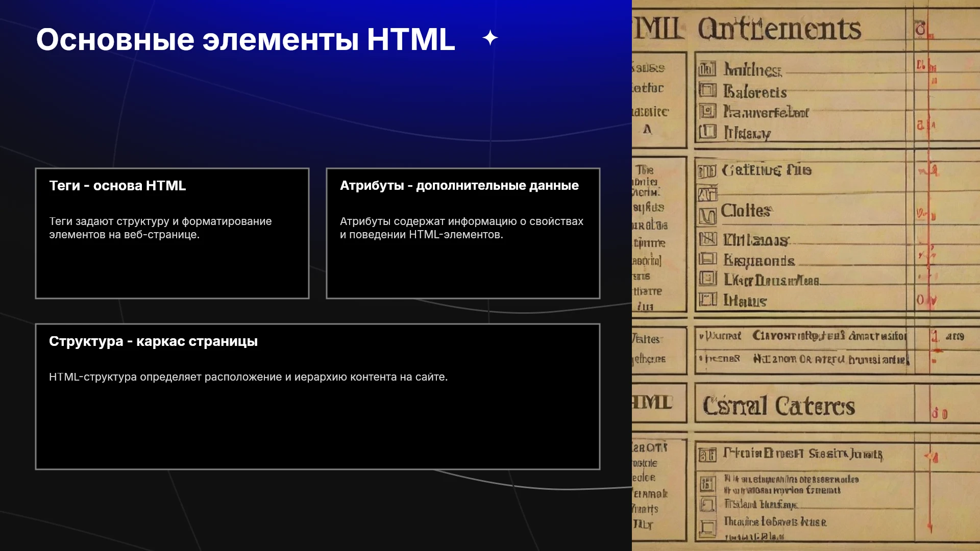Screen dimensions: 980x551
Task: Click the HTML-структура description sentence
Action: [x=248, y=377]
